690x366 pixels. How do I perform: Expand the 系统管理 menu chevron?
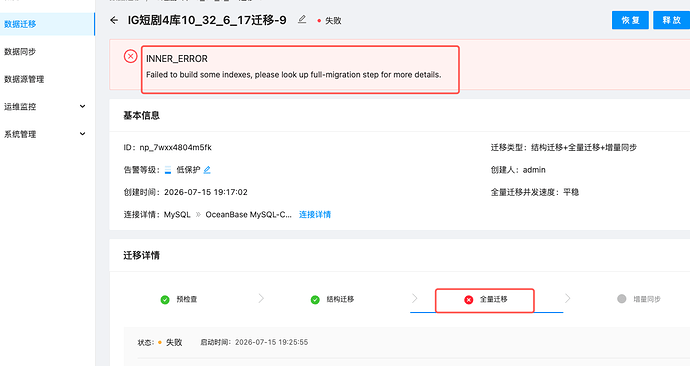tap(82, 134)
